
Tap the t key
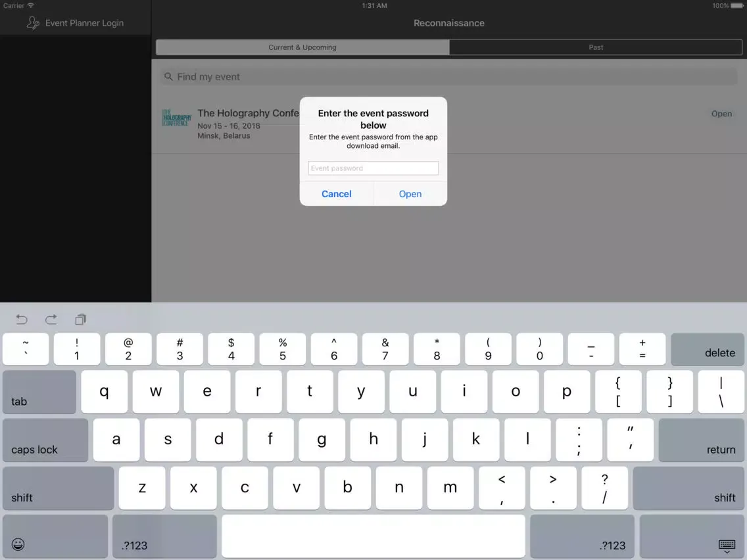[310, 392]
